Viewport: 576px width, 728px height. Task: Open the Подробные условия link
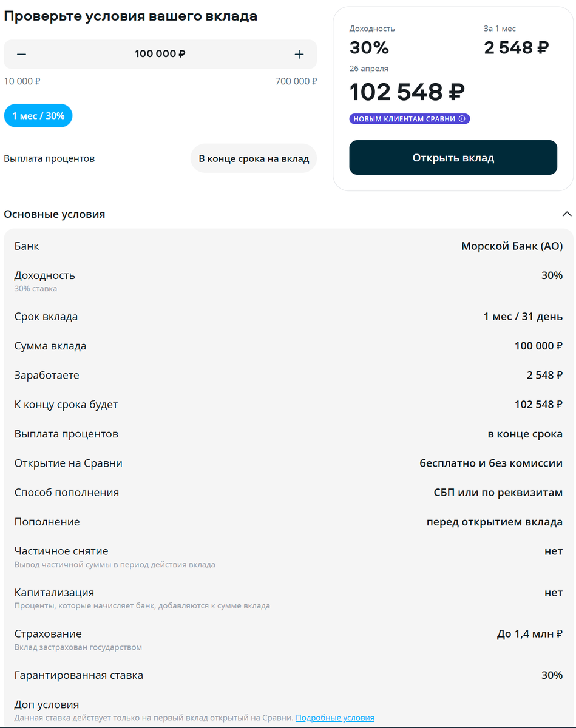tap(335, 718)
